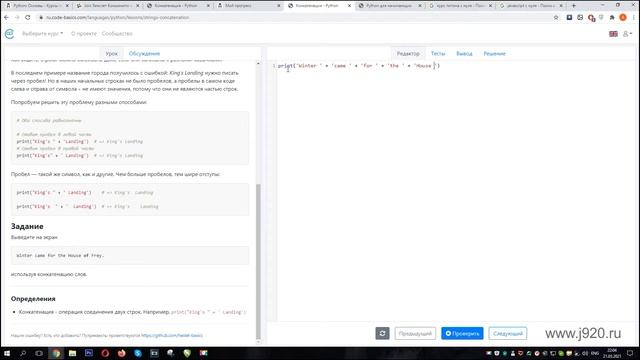
Task: Open the extensions puzzle icon
Action: click(x=612, y=18)
